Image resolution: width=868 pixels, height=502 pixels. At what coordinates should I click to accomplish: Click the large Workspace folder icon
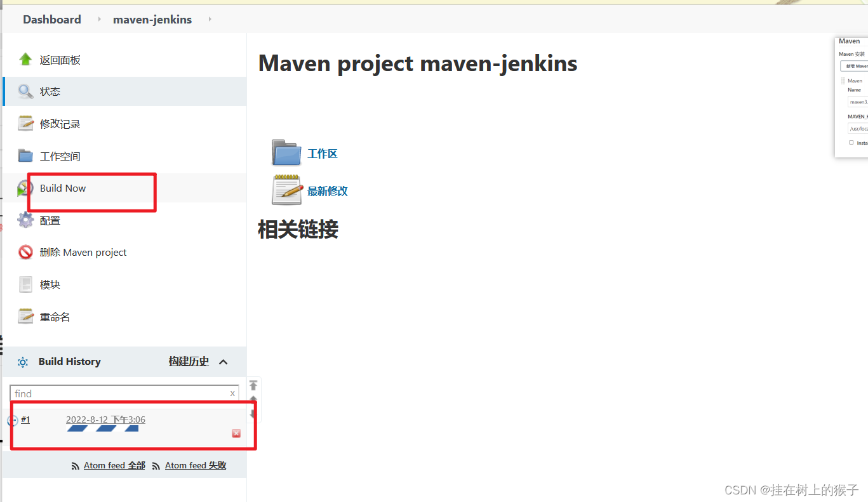click(286, 152)
